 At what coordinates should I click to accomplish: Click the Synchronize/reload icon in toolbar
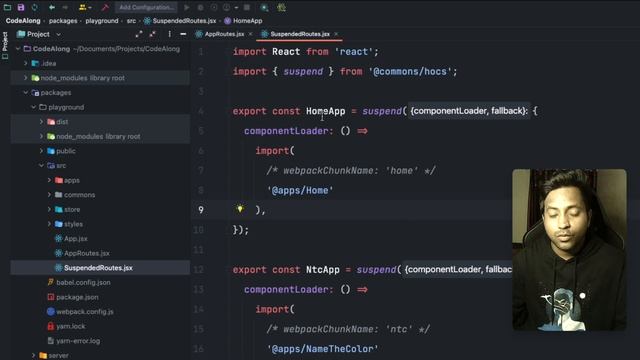tap(35, 7)
